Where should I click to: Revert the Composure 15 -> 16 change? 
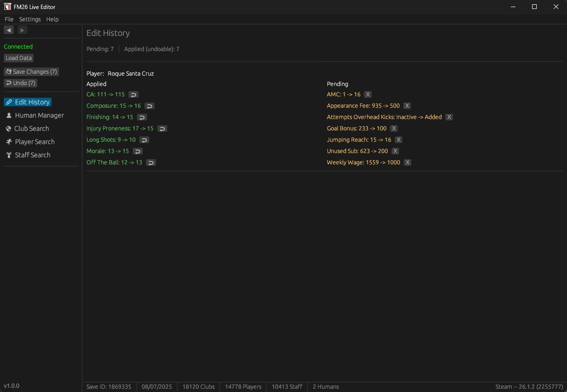[149, 106]
